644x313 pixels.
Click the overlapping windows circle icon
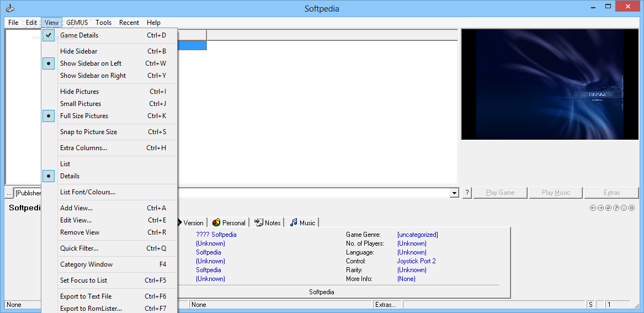(608, 208)
